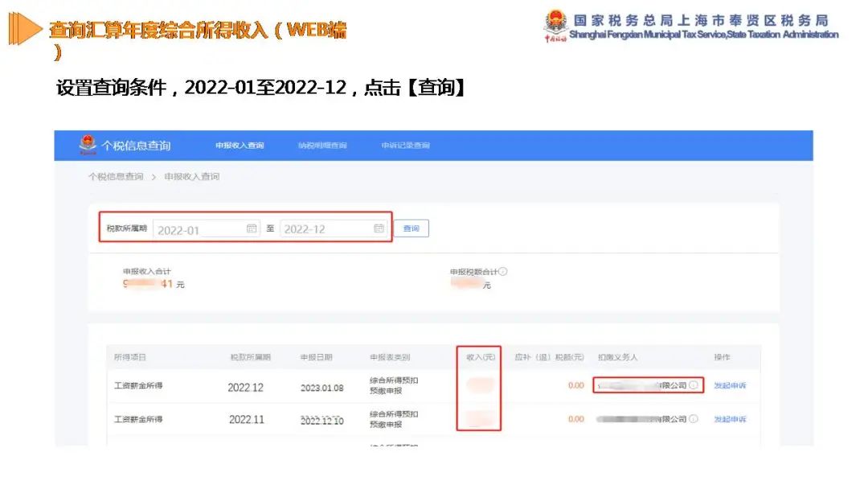Click the company name in 2022.11 row
This screenshot has height=489, width=868.
pos(642,419)
